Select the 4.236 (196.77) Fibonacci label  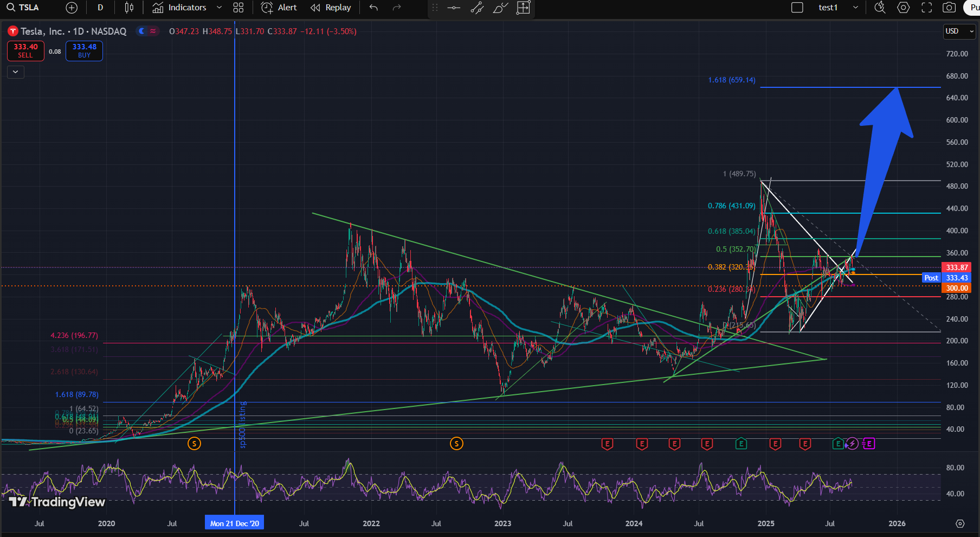[74, 335]
